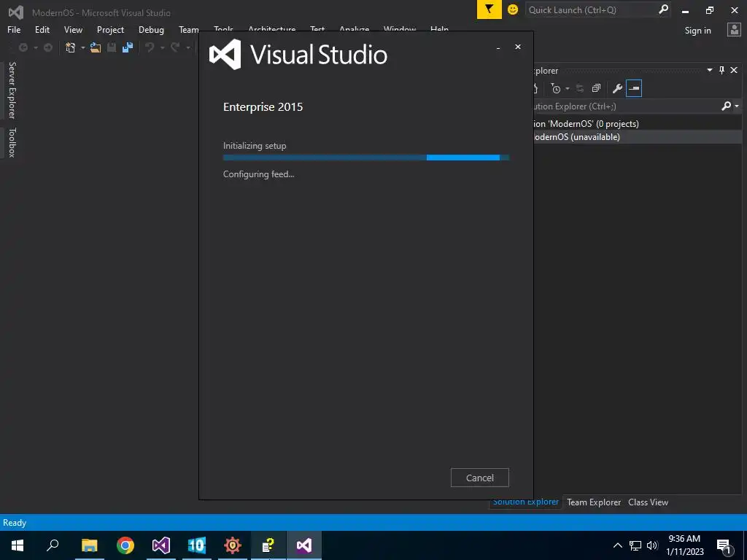Click the Collapse All icon in Solution Explorer

point(596,88)
